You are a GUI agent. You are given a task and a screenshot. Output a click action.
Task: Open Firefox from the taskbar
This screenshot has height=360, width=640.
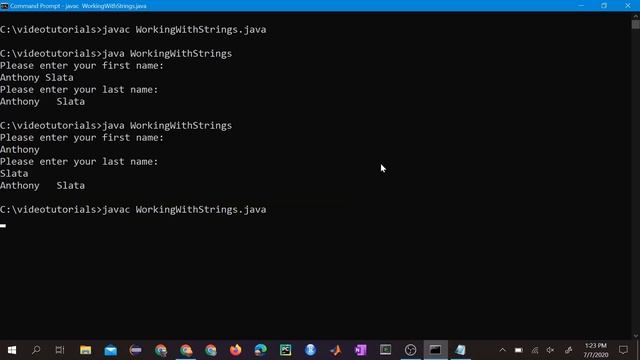tap(236, 350)
